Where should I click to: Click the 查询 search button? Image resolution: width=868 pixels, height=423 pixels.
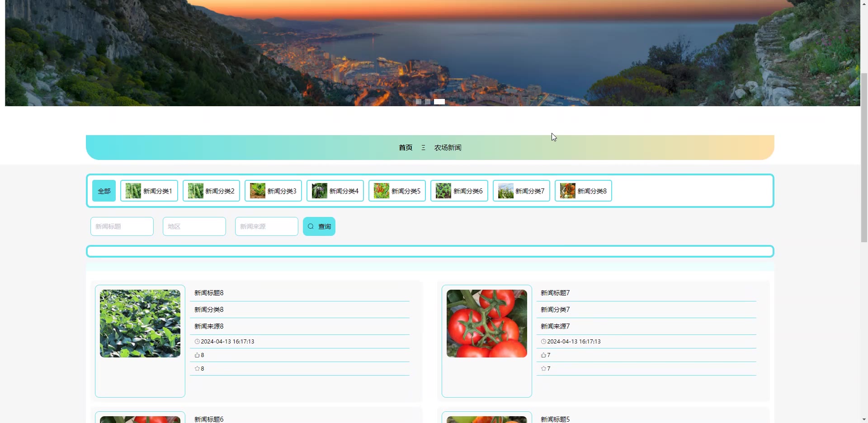click(319, 226)
